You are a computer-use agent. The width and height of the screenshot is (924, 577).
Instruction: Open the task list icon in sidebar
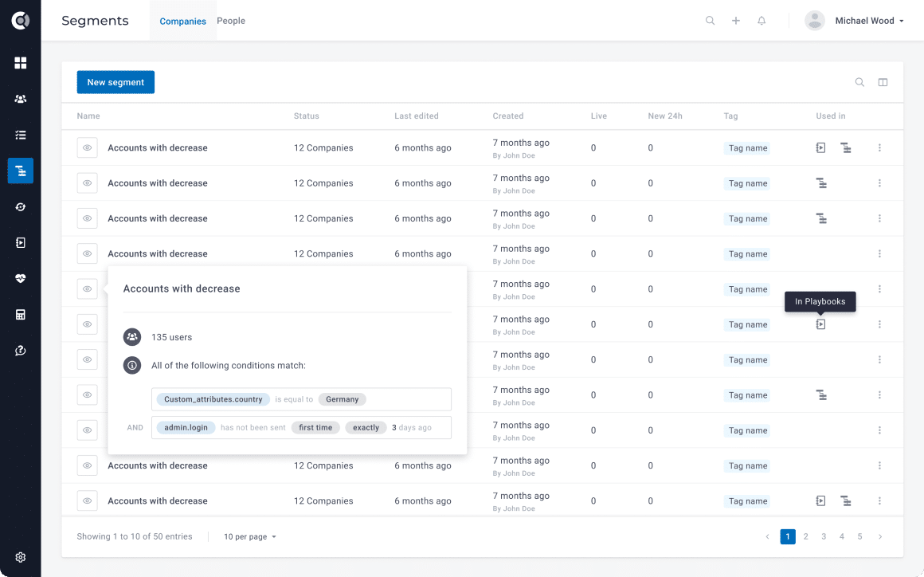[x=21, y=135]
